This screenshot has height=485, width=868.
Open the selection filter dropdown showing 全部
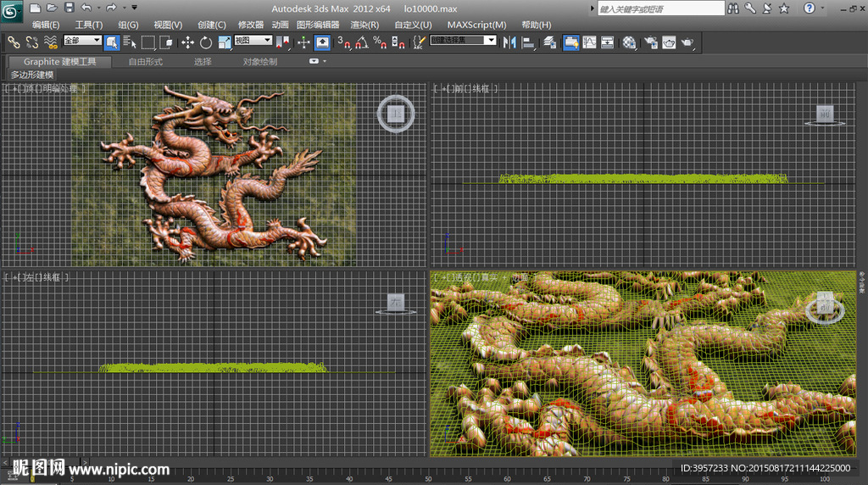(x=82, y=41)
